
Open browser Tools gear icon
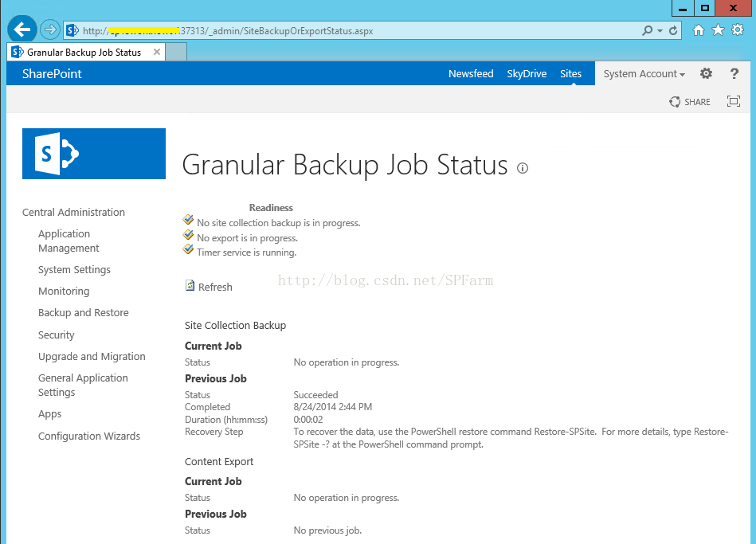(738, 30)
